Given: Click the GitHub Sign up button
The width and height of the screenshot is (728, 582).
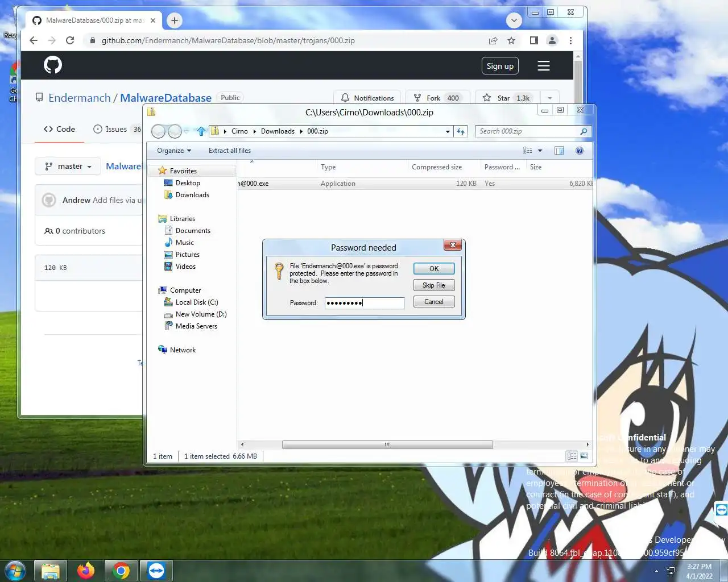Looking at the screenshot, I should tap(500, 66).
